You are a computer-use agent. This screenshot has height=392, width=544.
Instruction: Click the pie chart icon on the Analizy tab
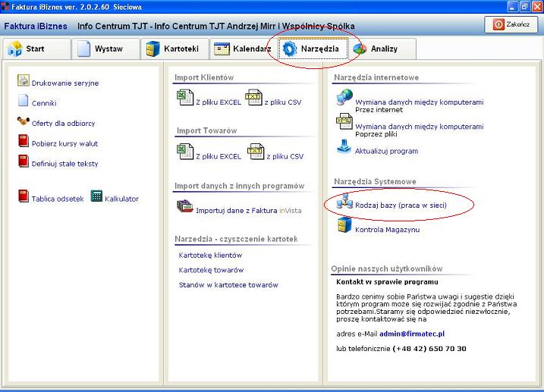(x=360, y=49)
